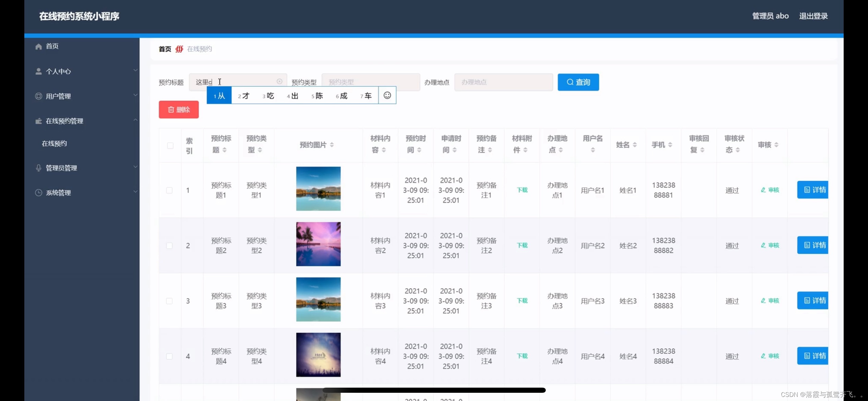Click 审核 link for row 2

coord(770,245)
